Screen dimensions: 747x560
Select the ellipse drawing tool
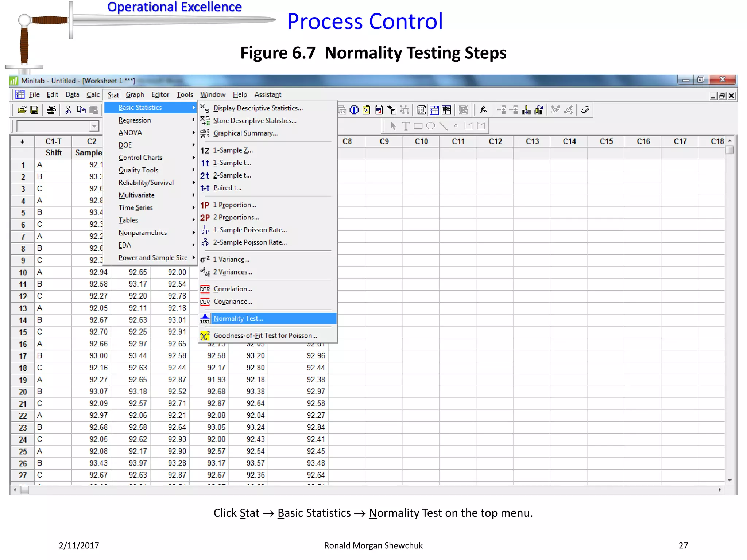pos(430,126)
